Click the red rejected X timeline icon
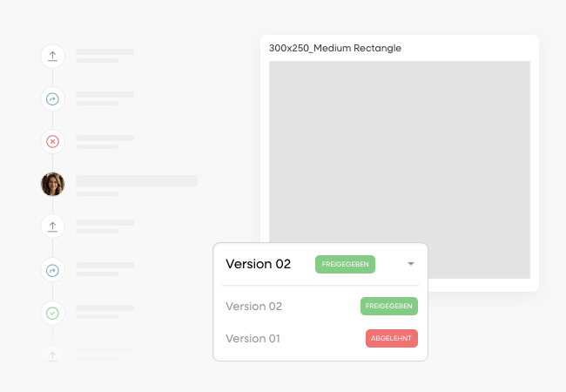This screenshot has height=392, width=566. pyautogui.click(x=53, y=141)
